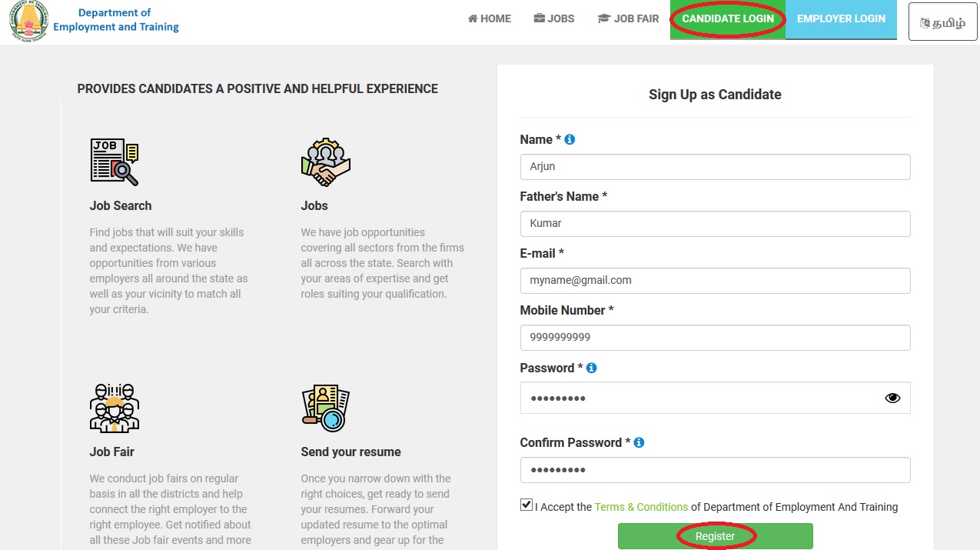
Task: Click the E-mail input field
Action: [715, 281]
